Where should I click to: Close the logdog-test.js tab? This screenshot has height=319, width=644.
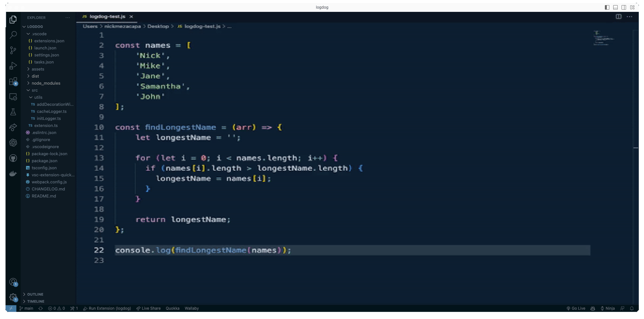[131, 17]
